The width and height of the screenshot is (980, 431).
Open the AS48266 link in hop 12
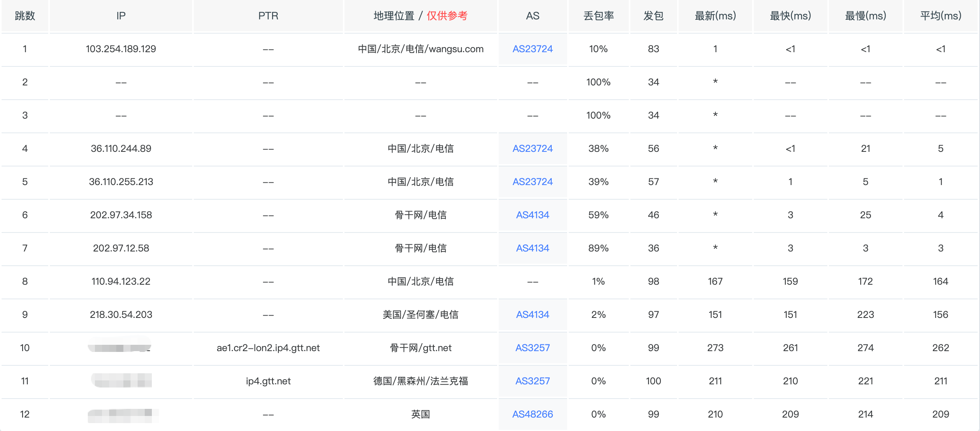pyautogui.click(x=532, y=414)
